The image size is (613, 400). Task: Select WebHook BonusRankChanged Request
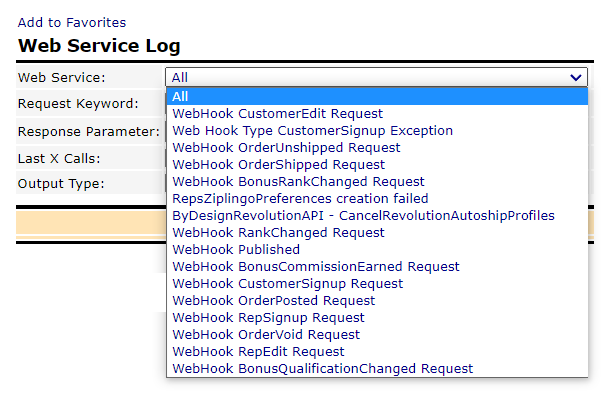click(377, 181)
